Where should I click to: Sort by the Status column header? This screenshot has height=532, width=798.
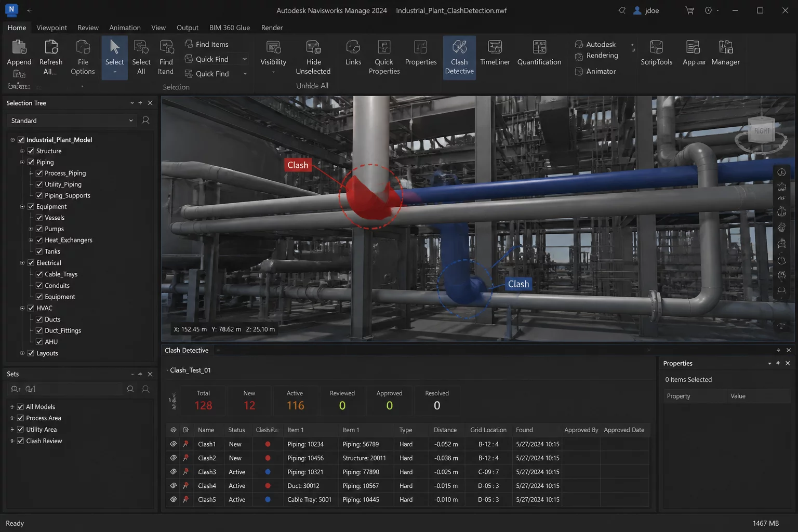tap(236, 430)
